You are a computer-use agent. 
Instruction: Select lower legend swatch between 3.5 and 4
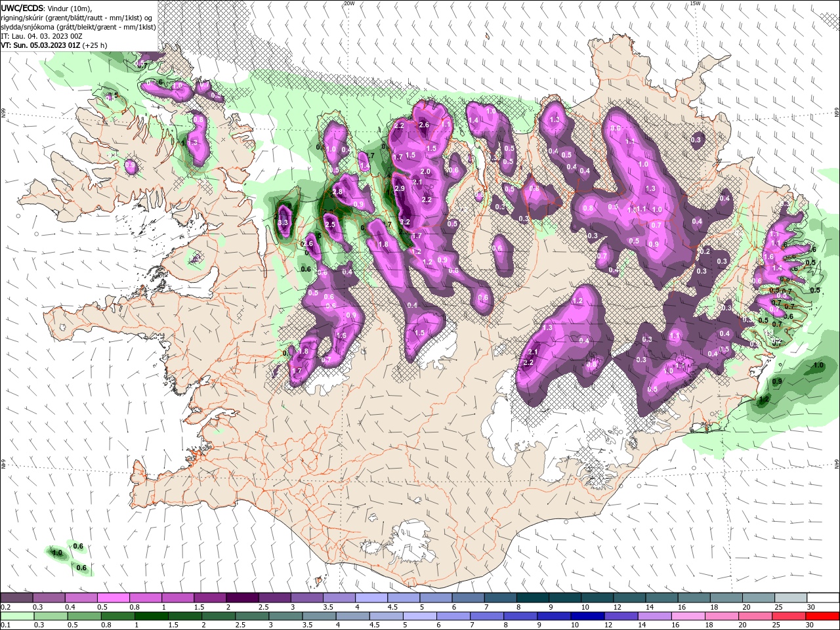click(x=319, y=616)
